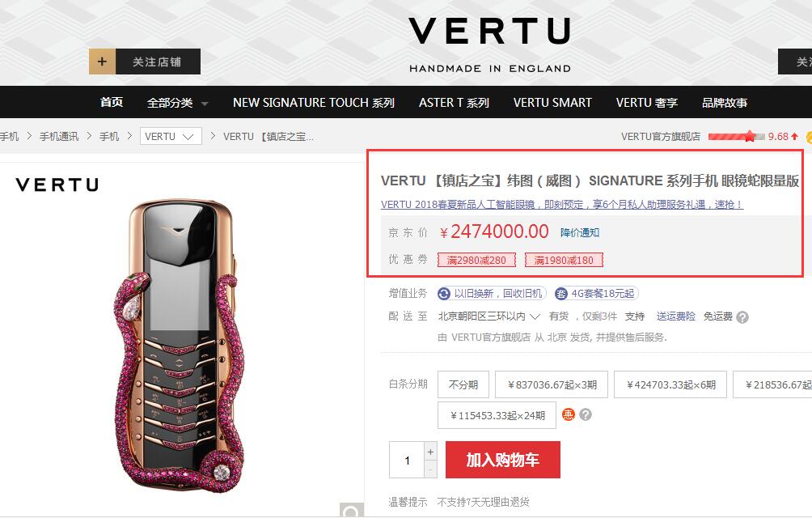Viewport: 812px width, 518px height.
Task: Expand the delivery location 北京朝阳区三环以内 selector
Action: point(488,316)
